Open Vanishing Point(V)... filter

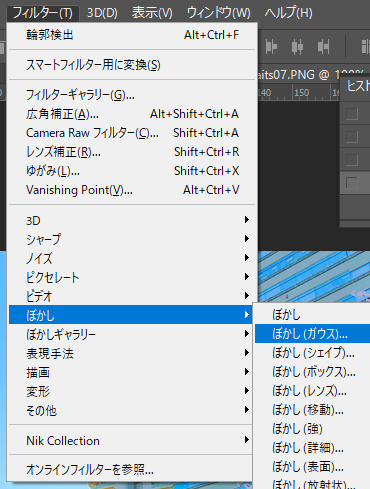click(132, 190)
